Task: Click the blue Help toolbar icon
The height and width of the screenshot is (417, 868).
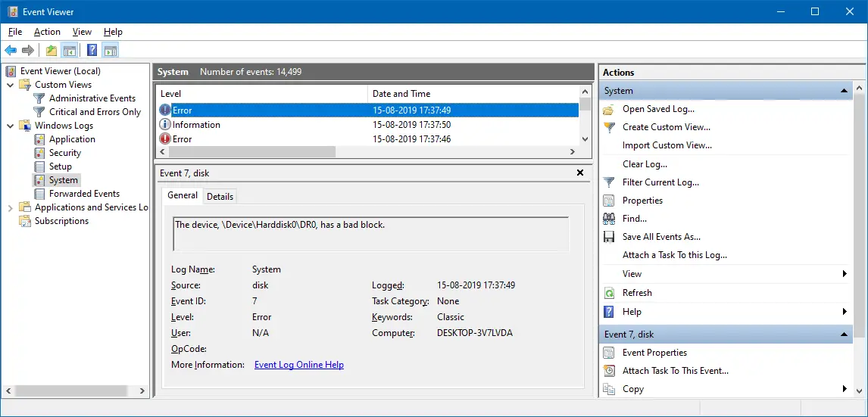Action: [x=92, y=51]
